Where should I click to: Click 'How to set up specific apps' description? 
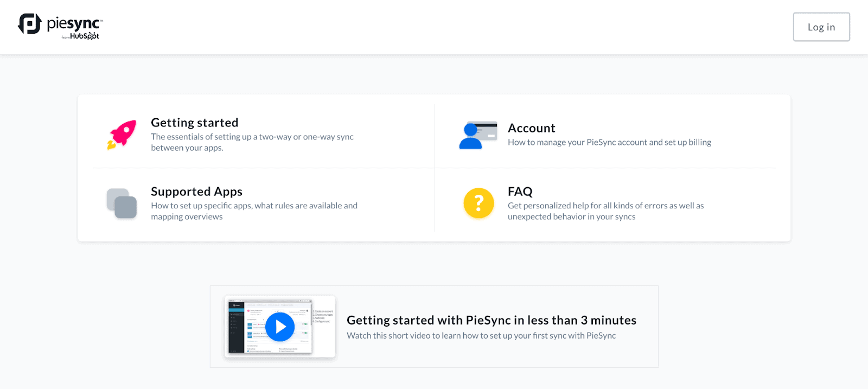pyautogui.click(x=254, y=211)
